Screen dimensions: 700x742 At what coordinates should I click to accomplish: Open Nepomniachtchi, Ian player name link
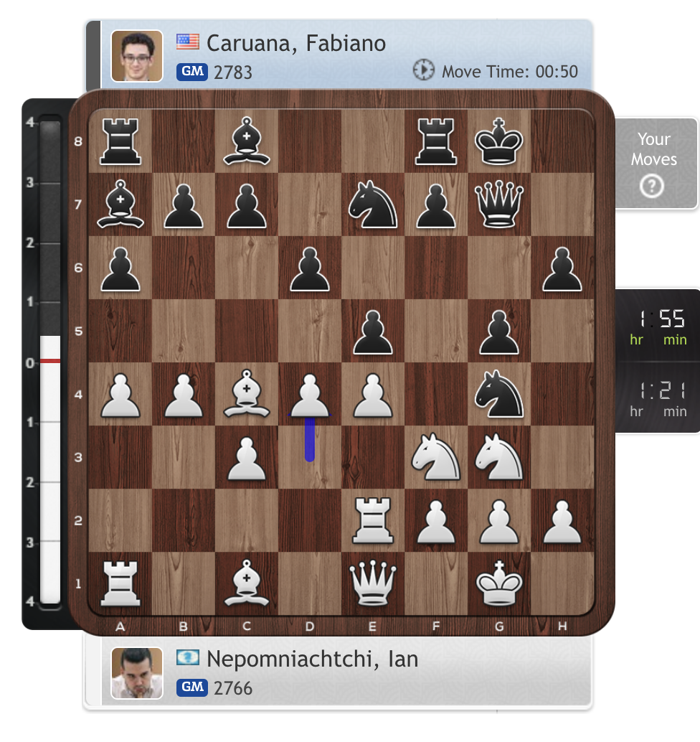point(312,659)
